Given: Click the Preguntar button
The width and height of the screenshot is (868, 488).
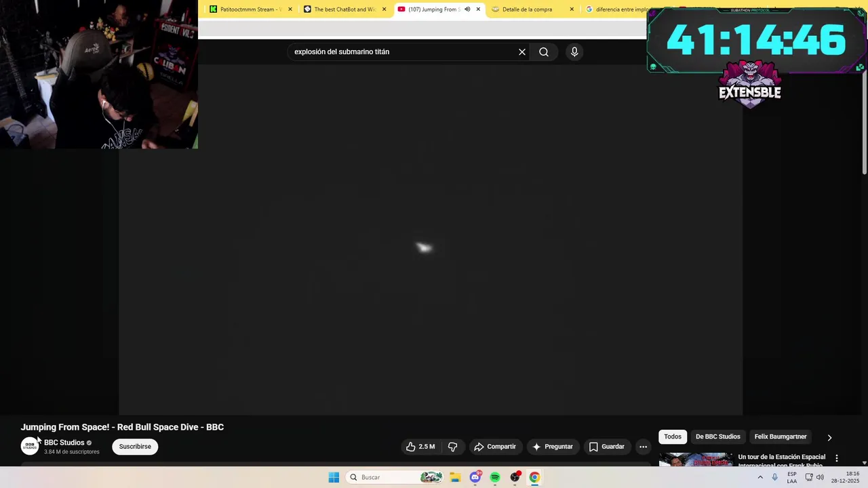Looking at the screenshot, I should point(553,447).
